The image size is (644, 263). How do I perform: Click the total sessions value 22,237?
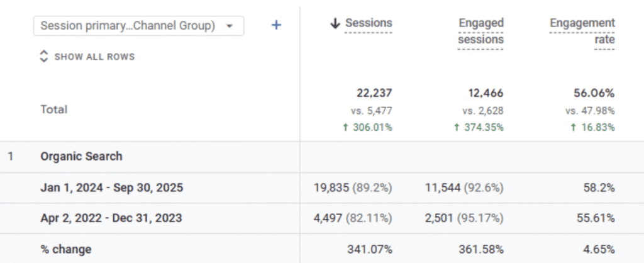coord(374,93)
